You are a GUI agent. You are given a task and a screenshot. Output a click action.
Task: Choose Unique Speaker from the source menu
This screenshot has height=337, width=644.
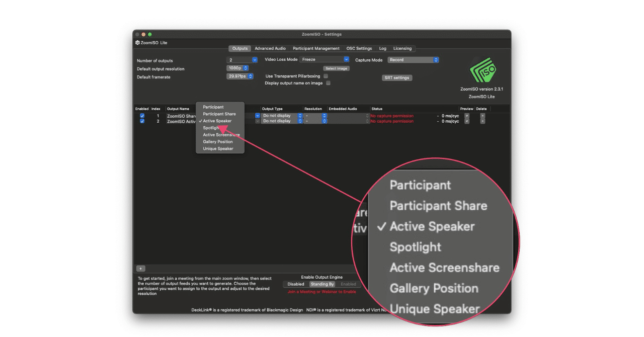(x=217, y=148)
